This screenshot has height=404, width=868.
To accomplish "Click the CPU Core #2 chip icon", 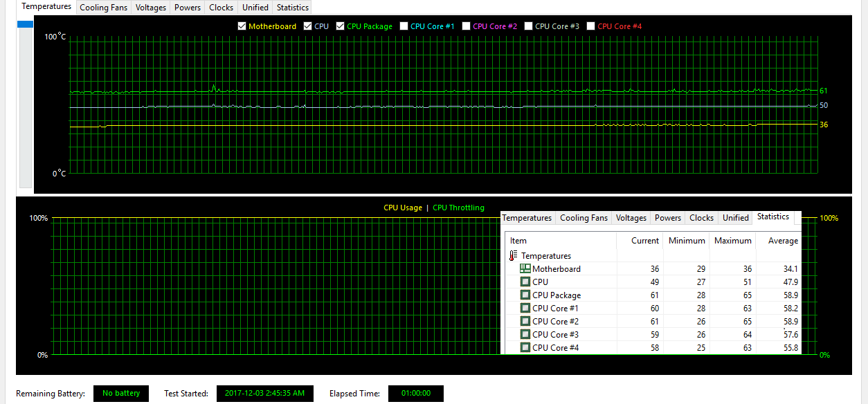I will (525, 322).
